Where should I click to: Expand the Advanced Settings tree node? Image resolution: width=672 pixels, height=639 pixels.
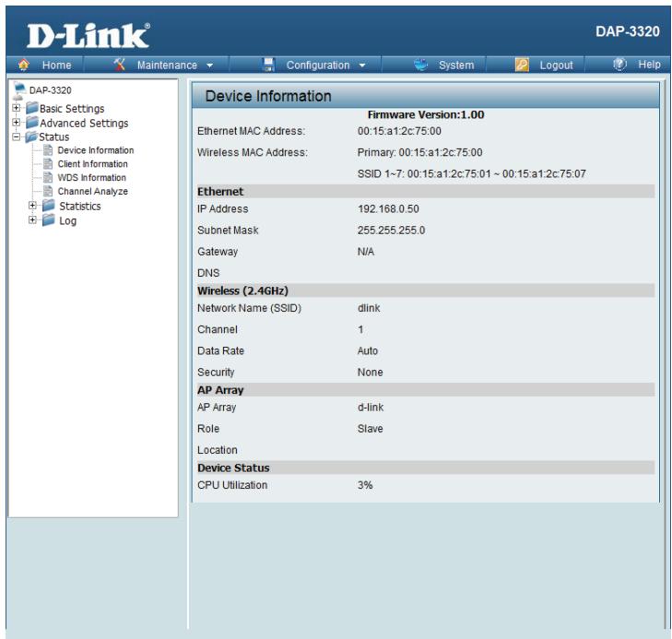tap(16, 122)
